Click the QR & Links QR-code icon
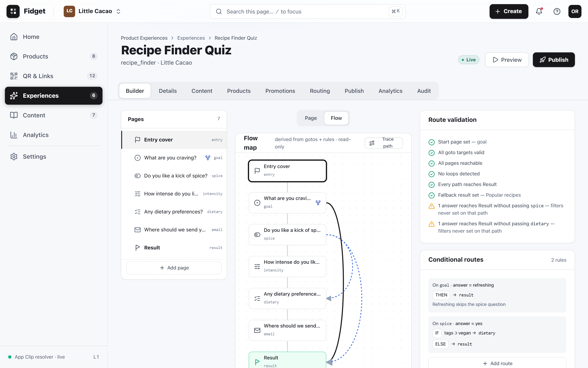 (14, 76)
